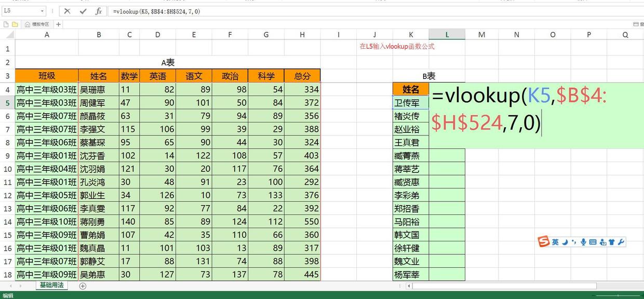The image size is (644, 299).
Task: Open the Name Box dropdown arrow
Action: click(x=42, y=10)
